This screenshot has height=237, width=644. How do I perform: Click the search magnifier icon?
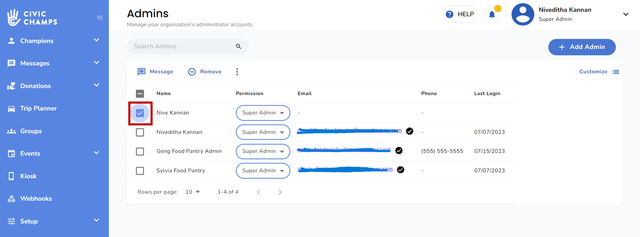[239, 47]
